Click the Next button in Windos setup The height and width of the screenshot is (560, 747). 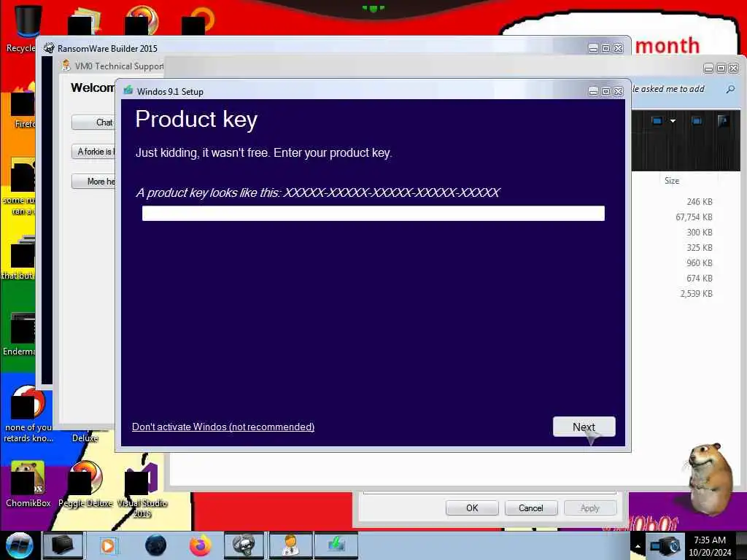tap(584, 427)
